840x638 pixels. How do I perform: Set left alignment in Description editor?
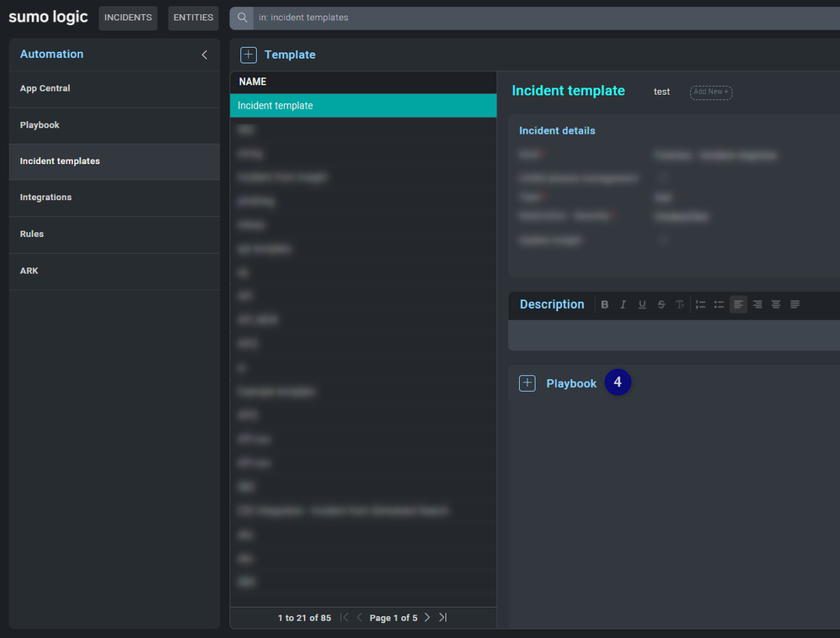point(738,304)
